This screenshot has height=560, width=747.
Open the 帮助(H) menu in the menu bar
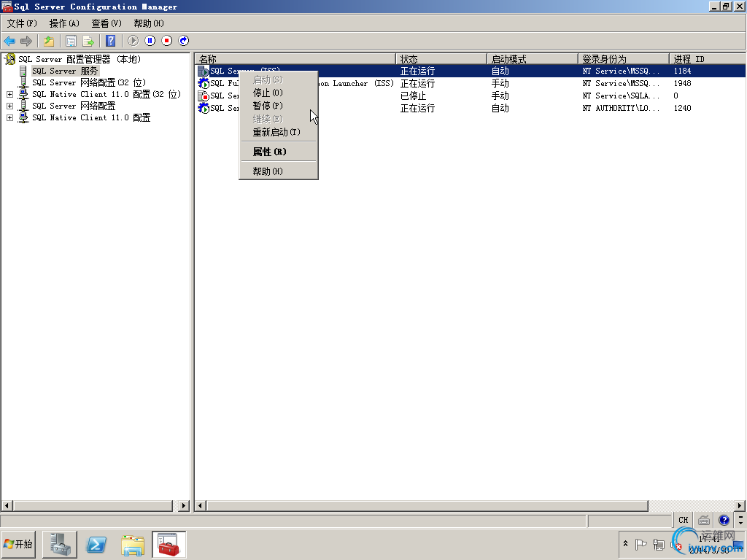(x=149, y=23)
